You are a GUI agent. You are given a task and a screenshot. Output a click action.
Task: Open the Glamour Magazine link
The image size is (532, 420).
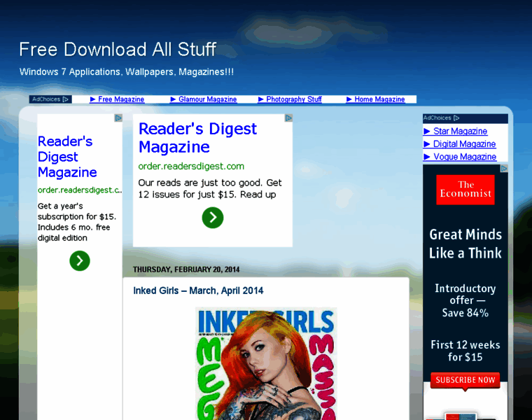[x=203, y=99]
